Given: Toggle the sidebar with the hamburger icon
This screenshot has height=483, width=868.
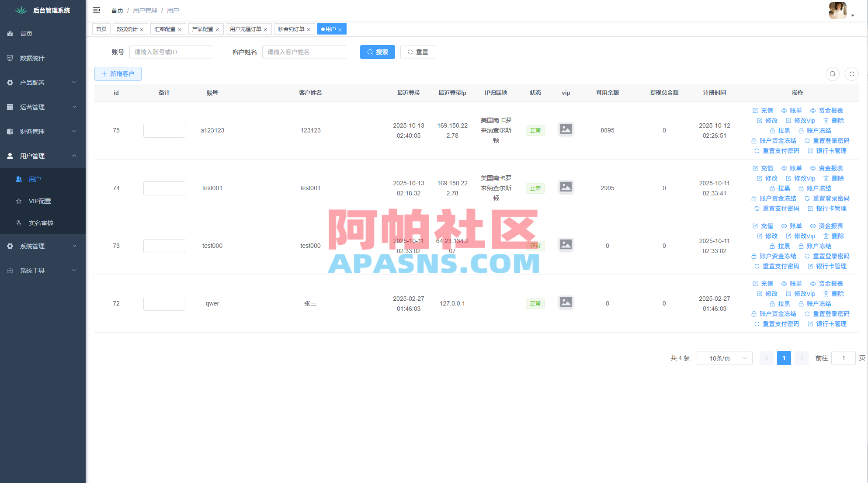Looking at the screenshot, I should tap(97, 10).
